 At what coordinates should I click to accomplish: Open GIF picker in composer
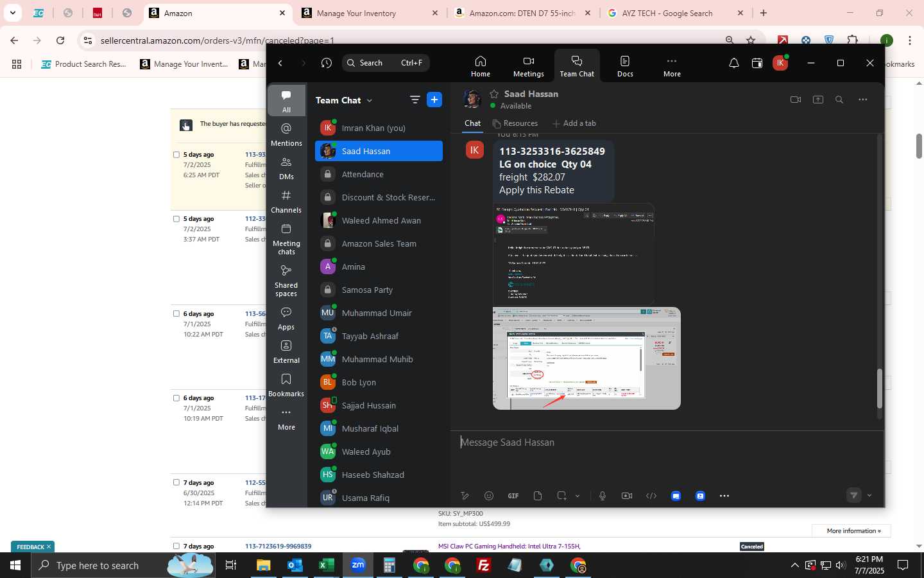513,496
